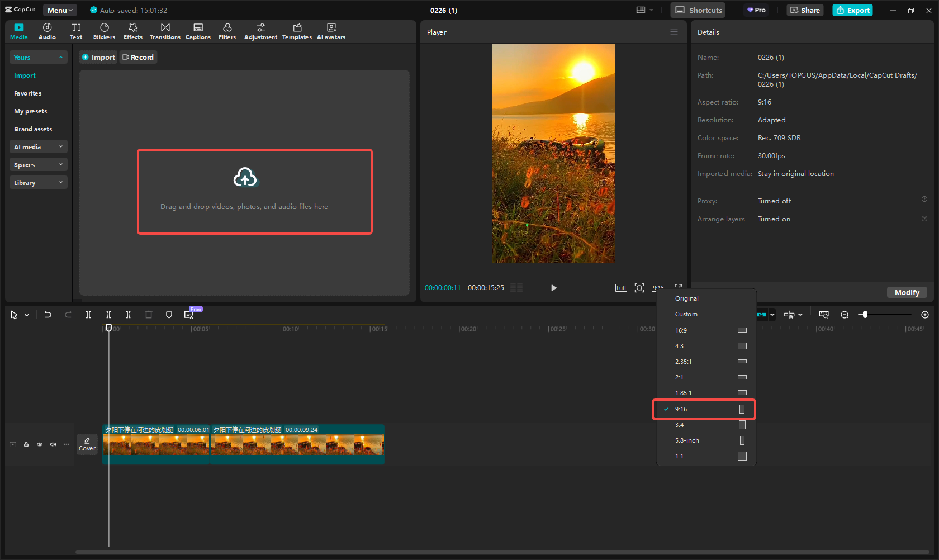The image size is (939, 560).
Task: Expand the Library section in sidebar
Action: 38,183
